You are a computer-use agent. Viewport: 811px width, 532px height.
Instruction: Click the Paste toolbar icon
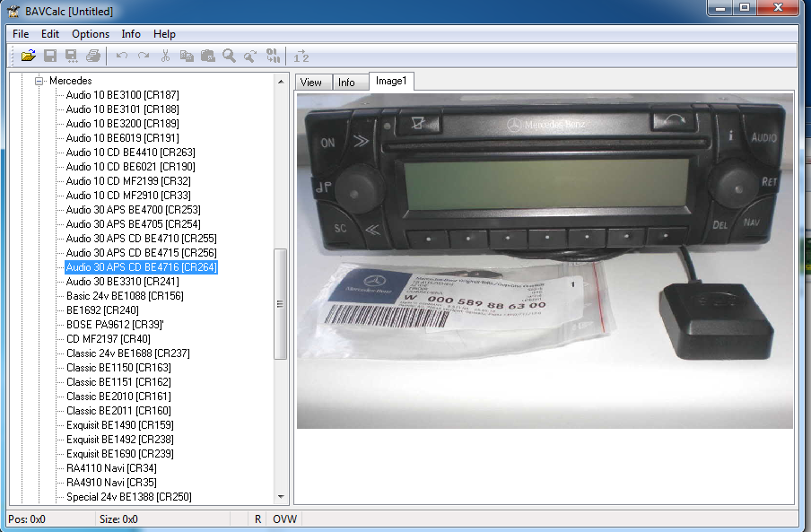[208, 55]
